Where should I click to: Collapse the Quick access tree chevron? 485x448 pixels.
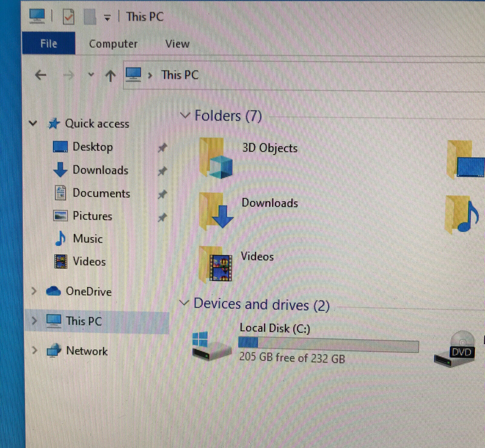[x=33, y=123]
